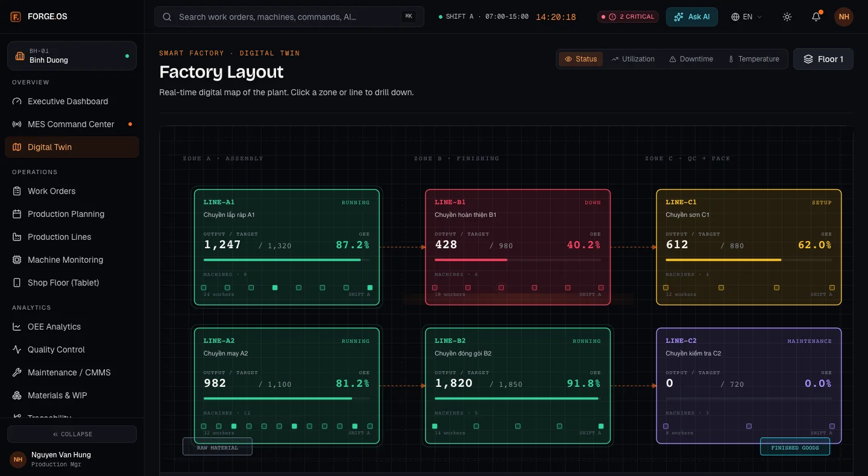The width and height of the screenshot is (868, 476).
Task: Click the Quality Control pulse icon
Action: click(x=17, y=349)
